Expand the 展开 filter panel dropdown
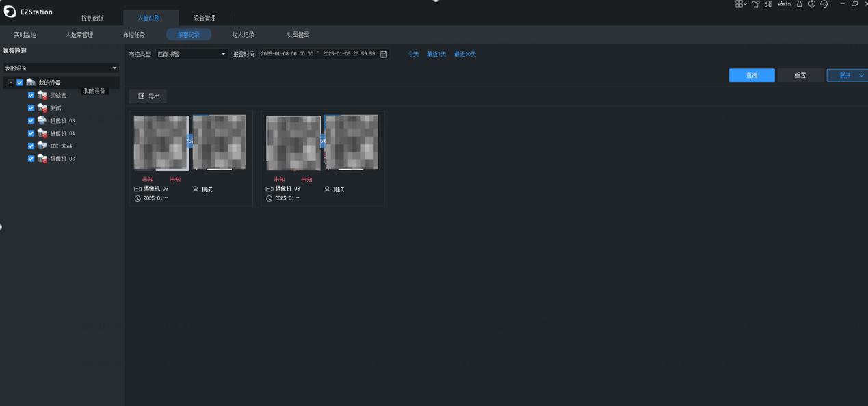This screenshot has height=406, width=868. pos(846,75)
